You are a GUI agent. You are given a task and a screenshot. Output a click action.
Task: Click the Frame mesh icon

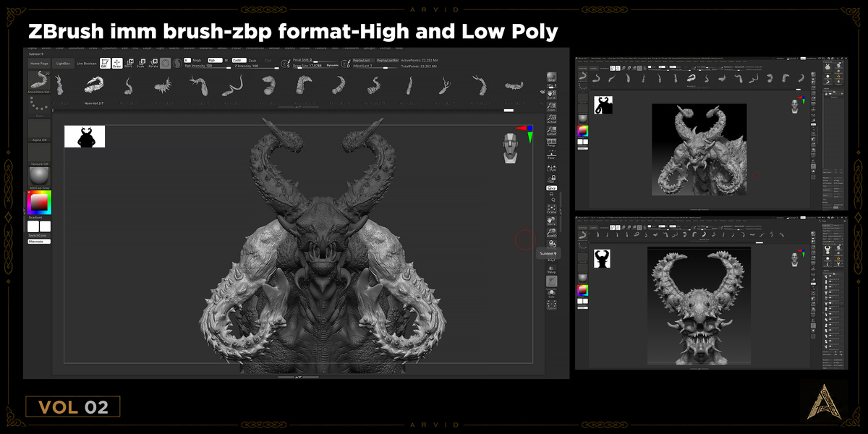tap(552, 208)
